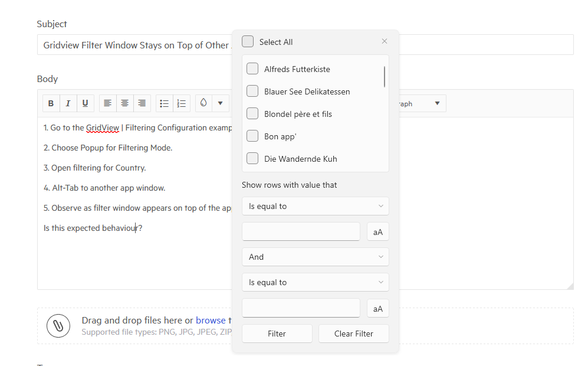Expand the And logical operator dropdown
Viewport: 588px width, 366px height.
[x=316, y=257]
